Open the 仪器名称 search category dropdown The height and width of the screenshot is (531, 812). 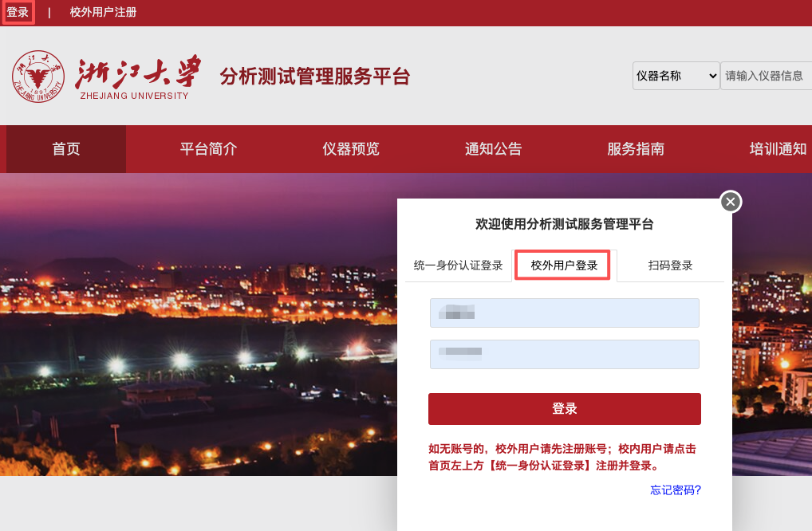(x=676, y=76)
